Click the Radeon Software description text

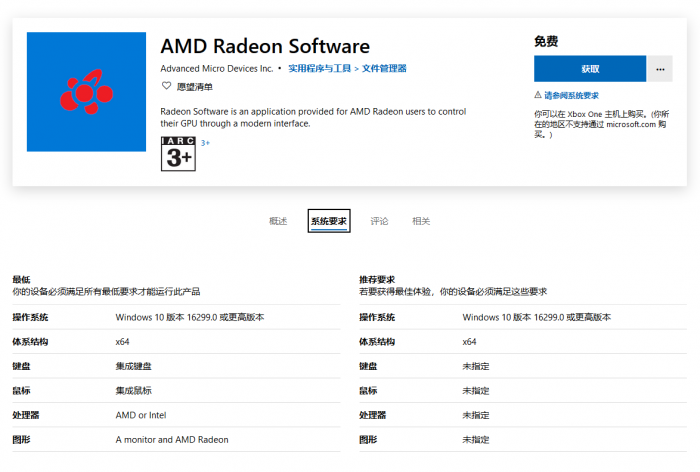pyautogui.click(x=313, y=117)
